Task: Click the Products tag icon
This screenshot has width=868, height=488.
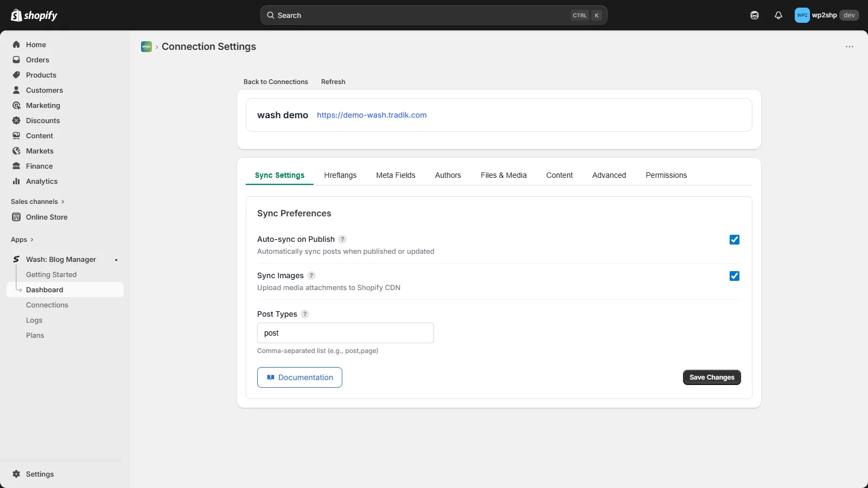Action: point(16,75)
